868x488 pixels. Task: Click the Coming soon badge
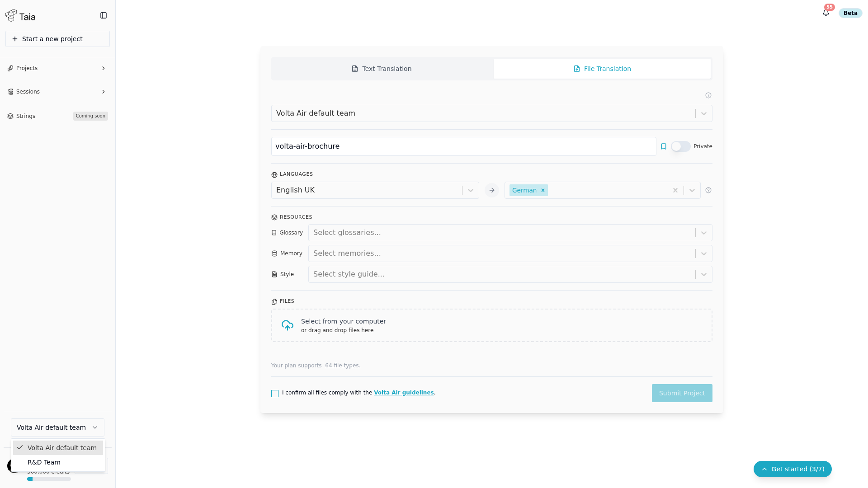(x=90, y=116)
